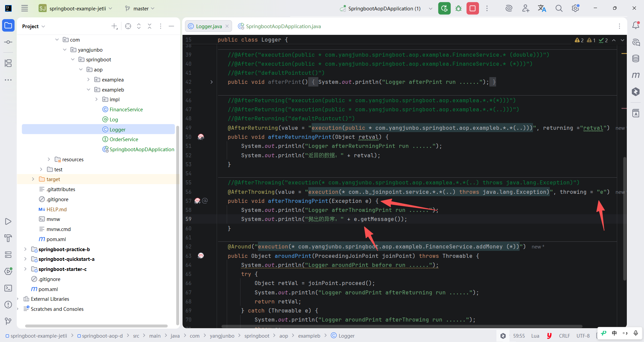Collapse the aop package
The height and width of the screenshot is (342, 644).
pos(81,69)
